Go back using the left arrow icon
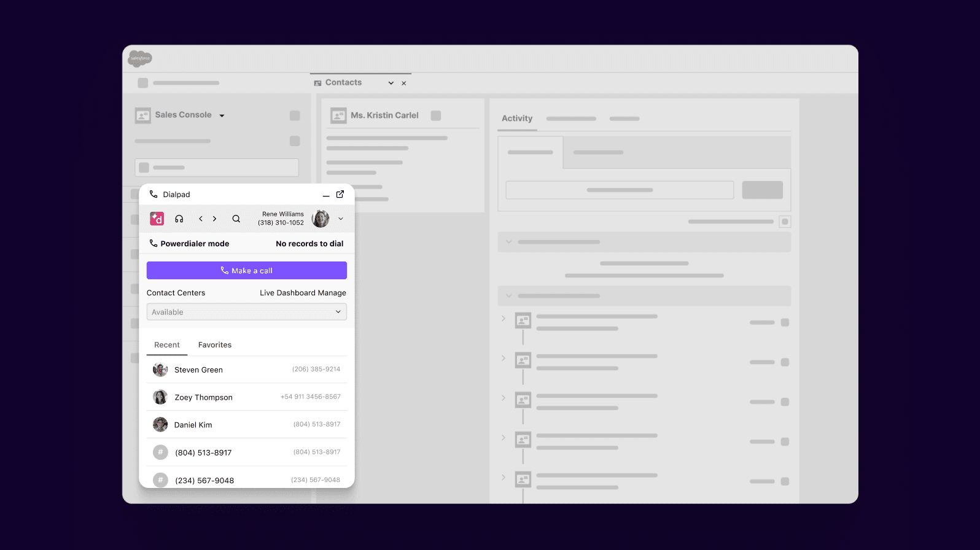980x550 pixels. (201, 219)
